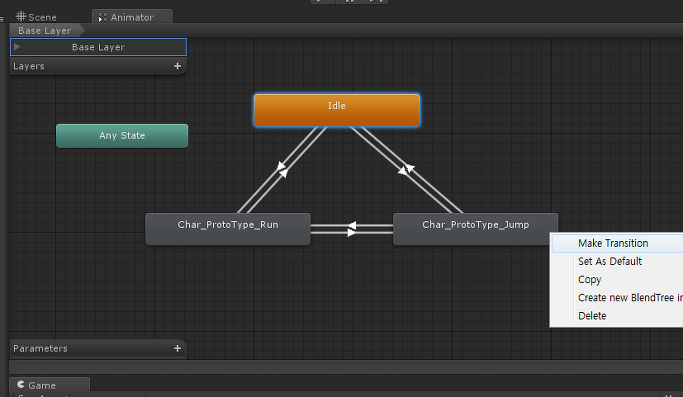The width and height of the screenshot is (683, 397).
Task: Click the Layers panel header
Action: pyautogui.click(x=98, y=66)
